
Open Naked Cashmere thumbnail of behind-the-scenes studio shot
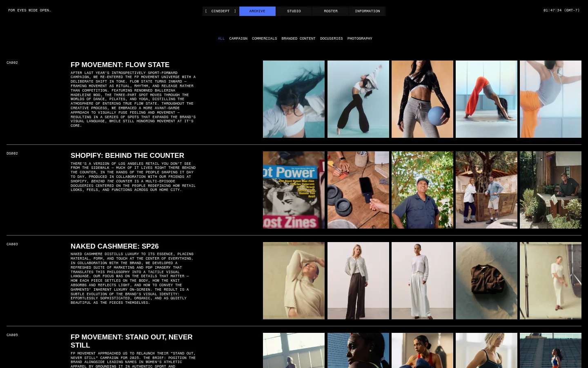pos(550,280)
